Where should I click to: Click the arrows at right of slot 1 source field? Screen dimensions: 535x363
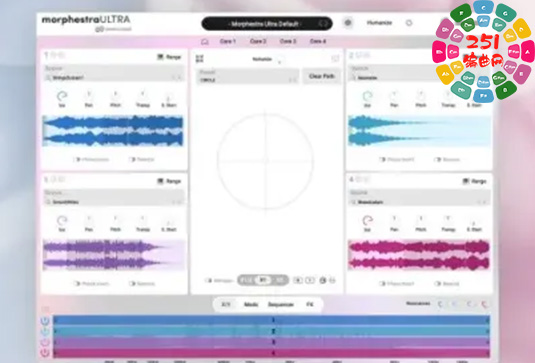tap(177, 78)
